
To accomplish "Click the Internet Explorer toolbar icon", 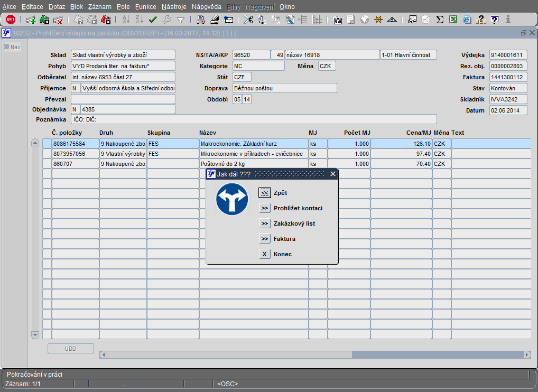I will point(467,20).
